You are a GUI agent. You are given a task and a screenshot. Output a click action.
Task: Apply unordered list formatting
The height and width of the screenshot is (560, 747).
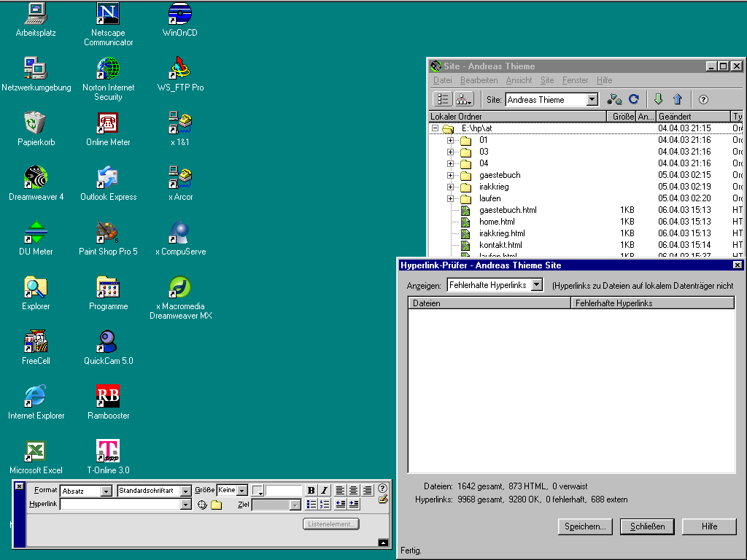[311, 504]
